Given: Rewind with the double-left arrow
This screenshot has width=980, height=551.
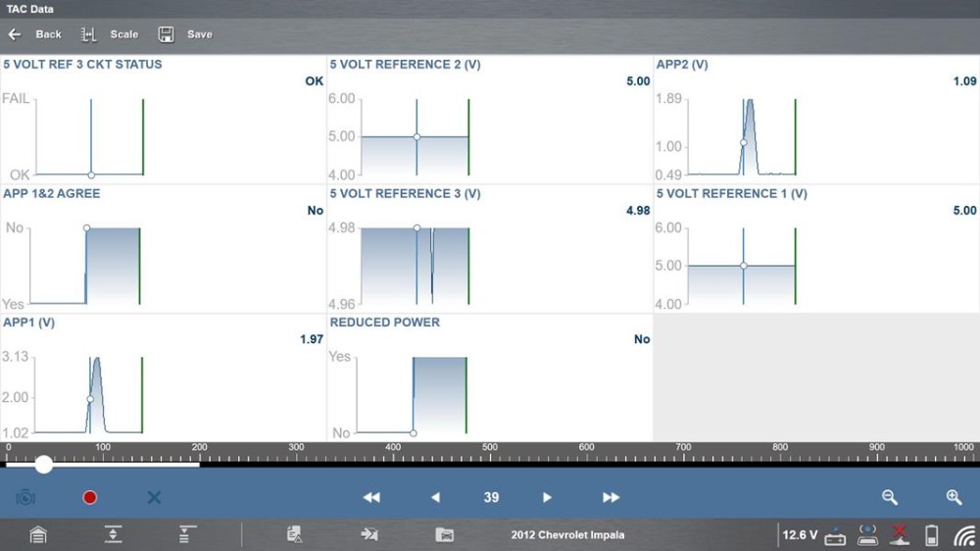Looking at the screenshot, I should coord(371,497).
